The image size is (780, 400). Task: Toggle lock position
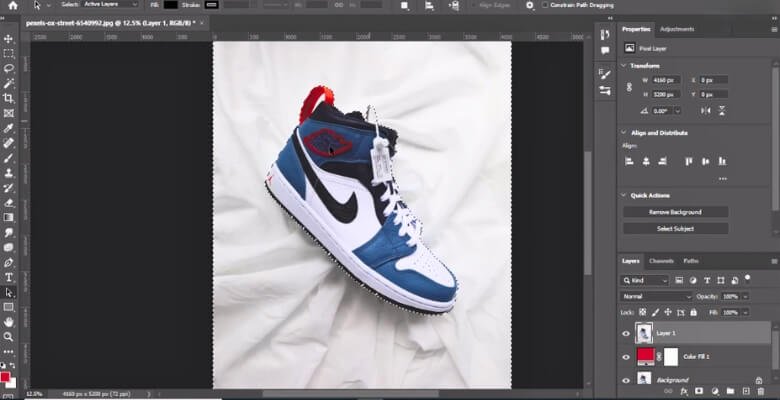(x=668, y=312)
